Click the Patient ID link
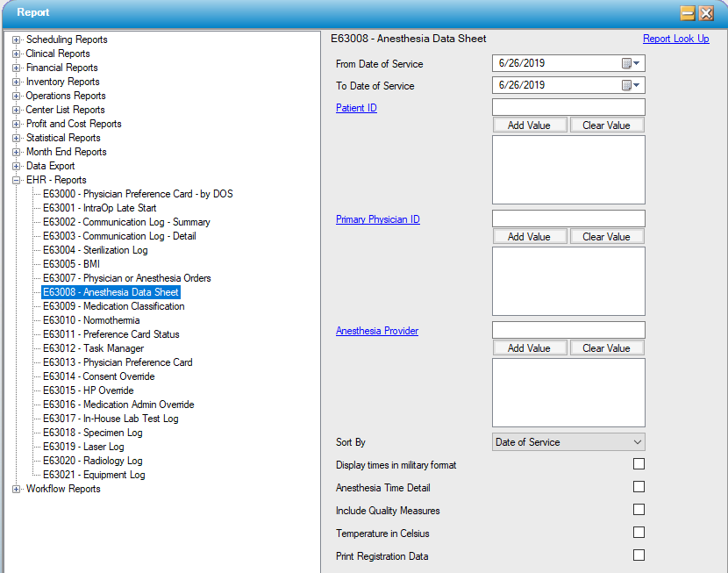Viewport: 728px width, 573px height. tap(356, 108)
